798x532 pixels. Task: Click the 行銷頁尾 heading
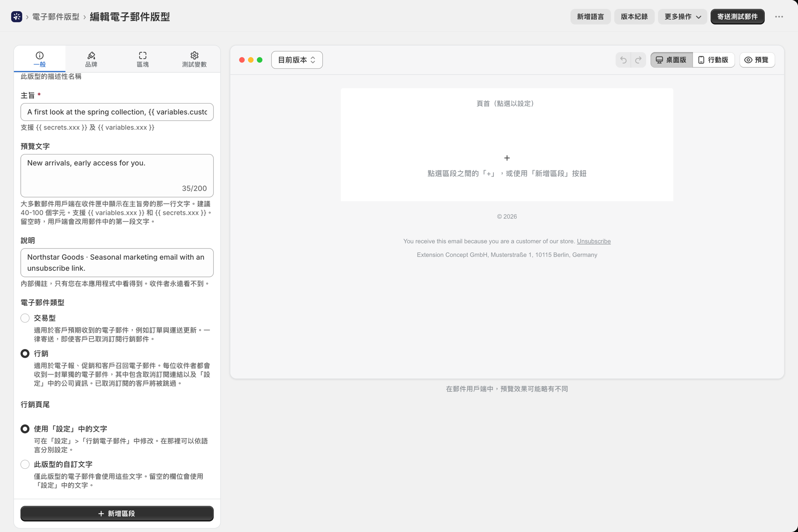point(35,404)
